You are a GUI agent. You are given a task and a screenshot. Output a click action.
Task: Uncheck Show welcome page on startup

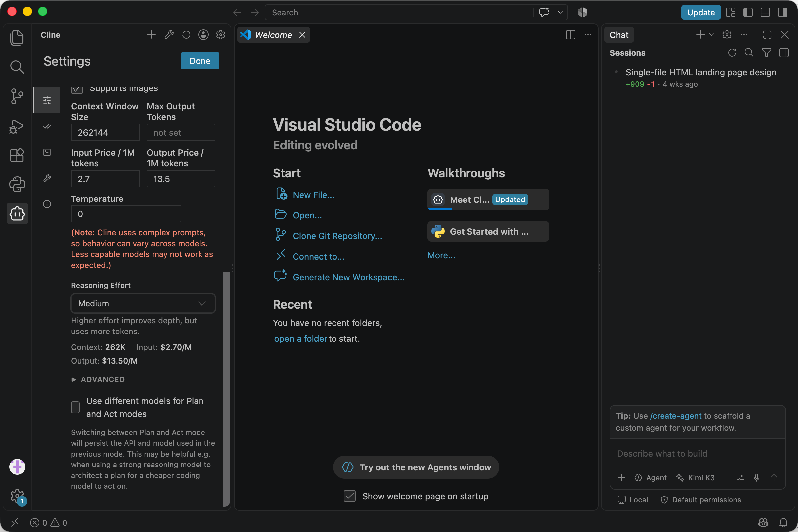tap(350, 496)
